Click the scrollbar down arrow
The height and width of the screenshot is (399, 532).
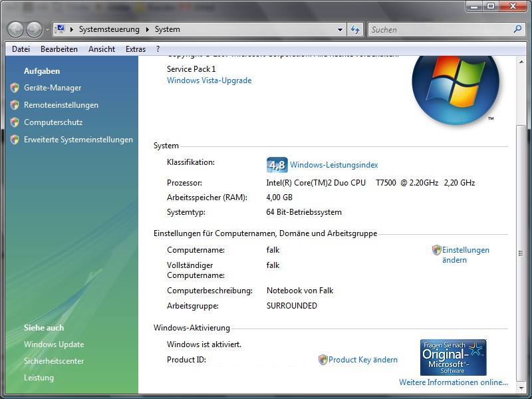(x=521, y=388)
